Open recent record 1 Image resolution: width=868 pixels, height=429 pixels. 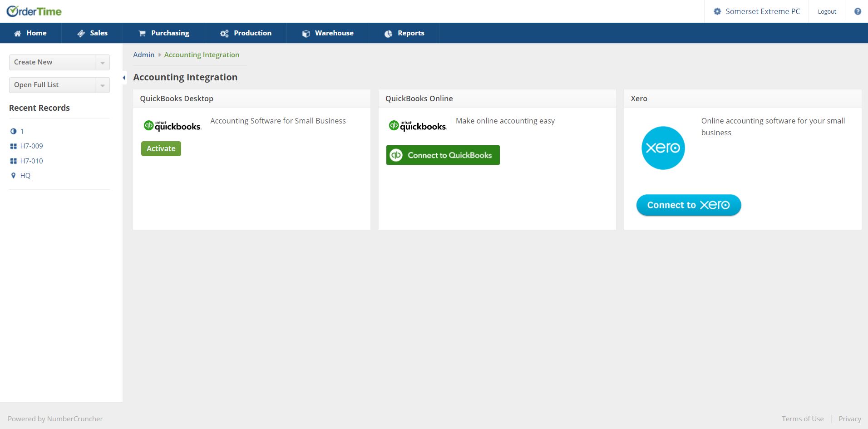pos(22,131)
